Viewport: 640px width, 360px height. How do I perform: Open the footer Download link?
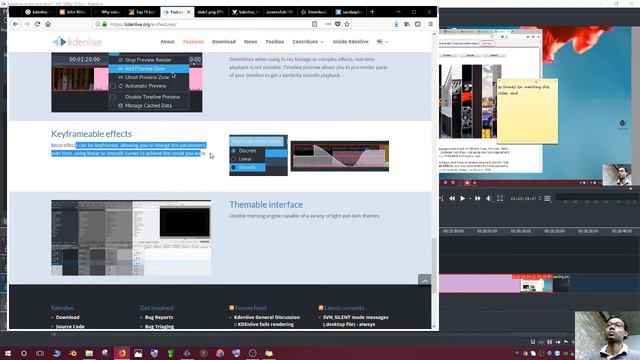[x=67, y=317]
